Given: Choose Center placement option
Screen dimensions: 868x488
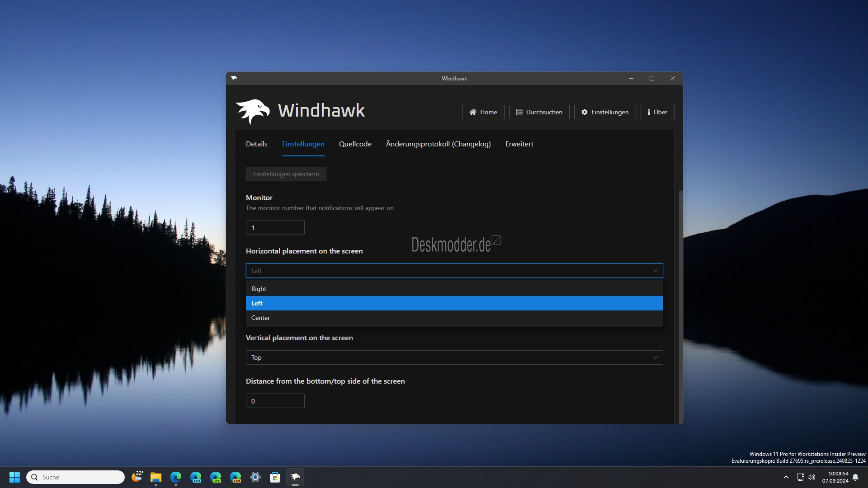Looking at the screenshot, I should (454, 318).
